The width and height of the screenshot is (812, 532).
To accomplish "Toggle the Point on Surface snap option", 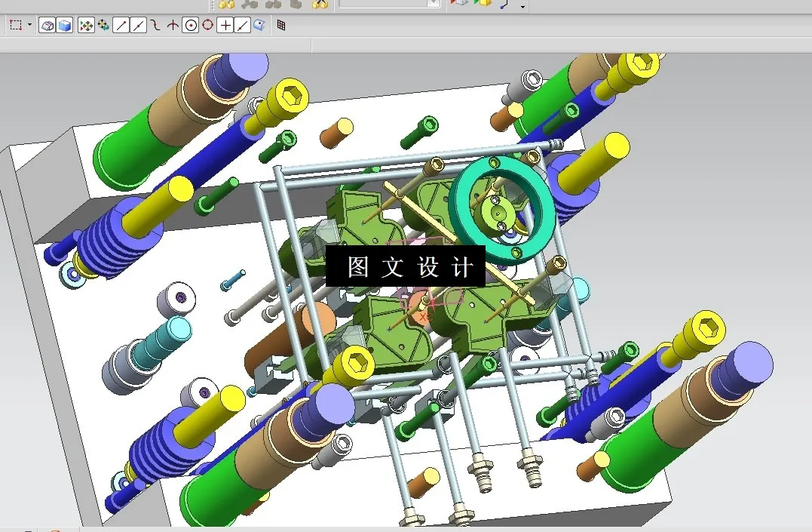I will click(260, 25).
